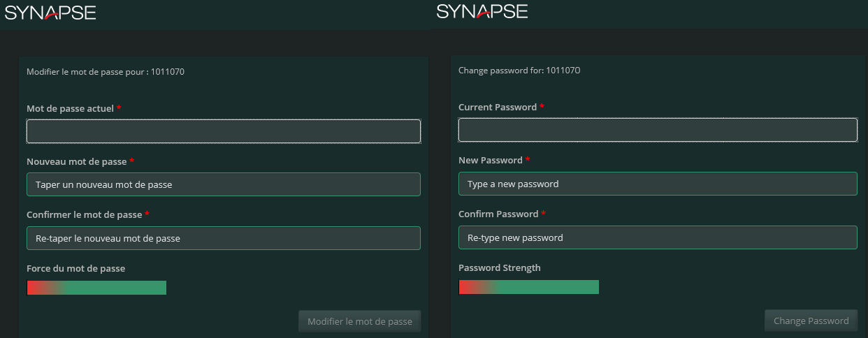Click the left Synapse logo
Screen dimensions: 868x338
pyautogui.click(x=50, y=12)
